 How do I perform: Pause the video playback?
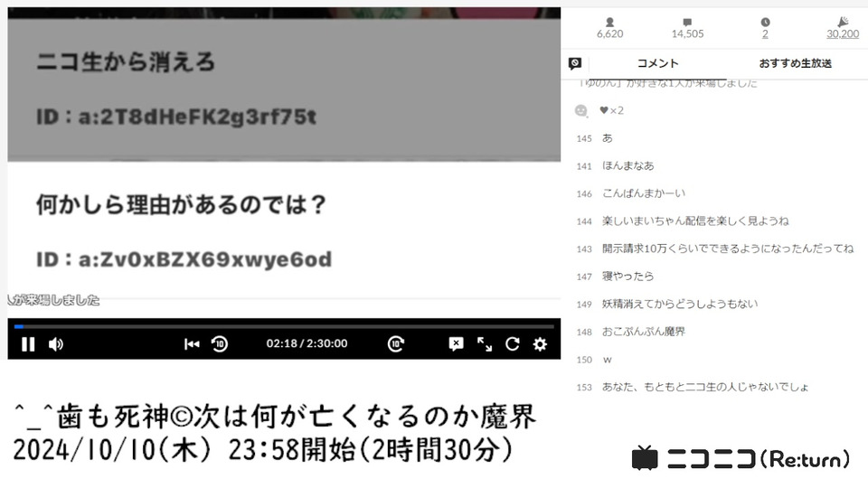pyautogui.click(x=28, y=344)
